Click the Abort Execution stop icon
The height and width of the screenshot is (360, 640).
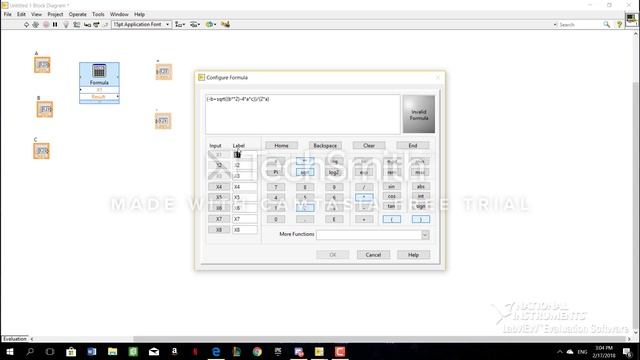tap(46, 24)
